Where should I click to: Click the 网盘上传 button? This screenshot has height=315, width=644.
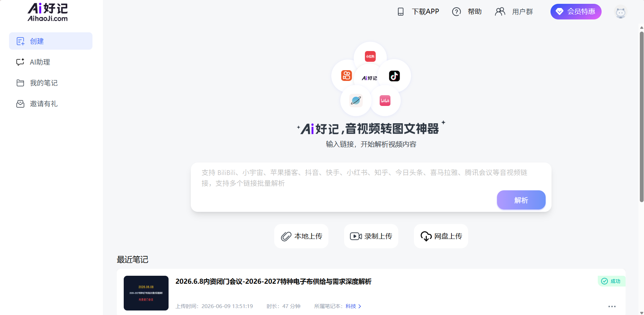(441, 236)
